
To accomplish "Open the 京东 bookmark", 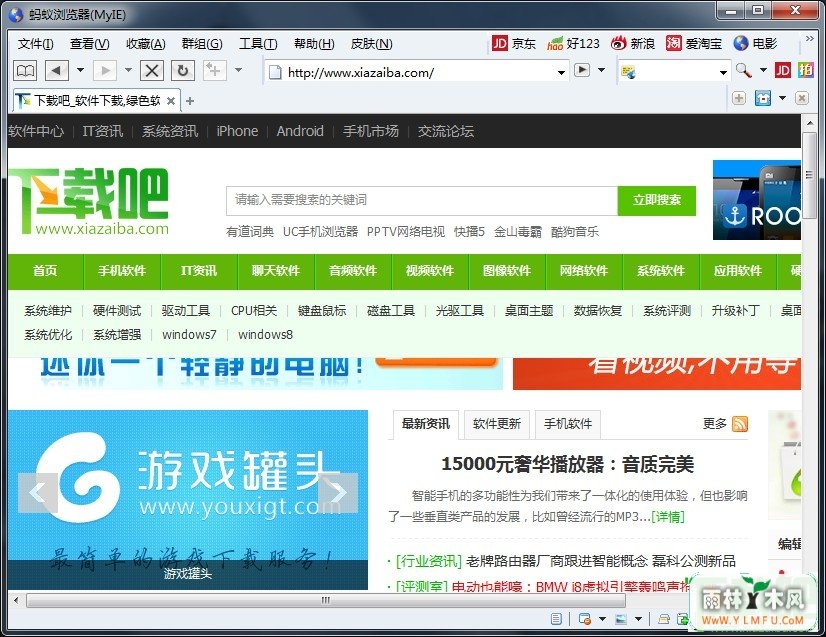I will tap(513, 43).
